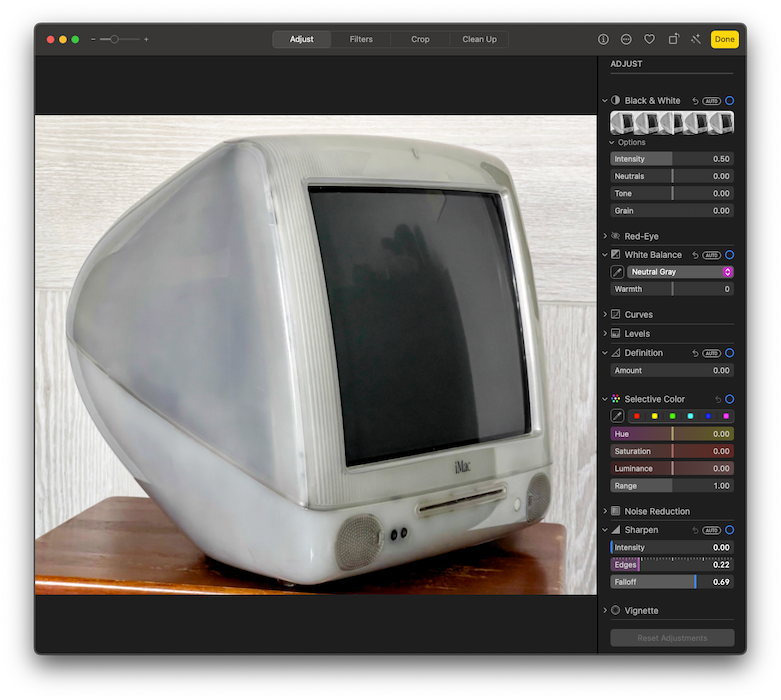The image size is (781, 700).
Task: Collapse the Black & White Options disclosure
Action: tap(612, 142)
